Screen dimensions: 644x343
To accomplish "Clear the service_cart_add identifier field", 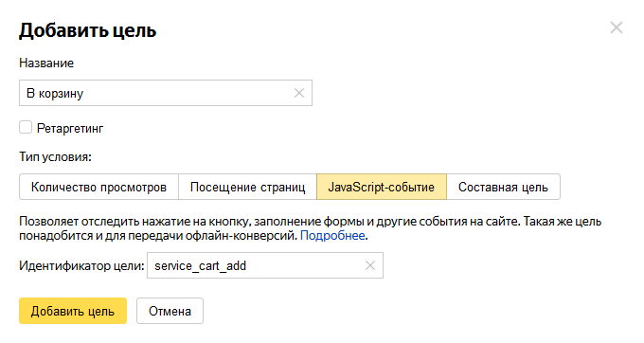I will click(370, 265).
